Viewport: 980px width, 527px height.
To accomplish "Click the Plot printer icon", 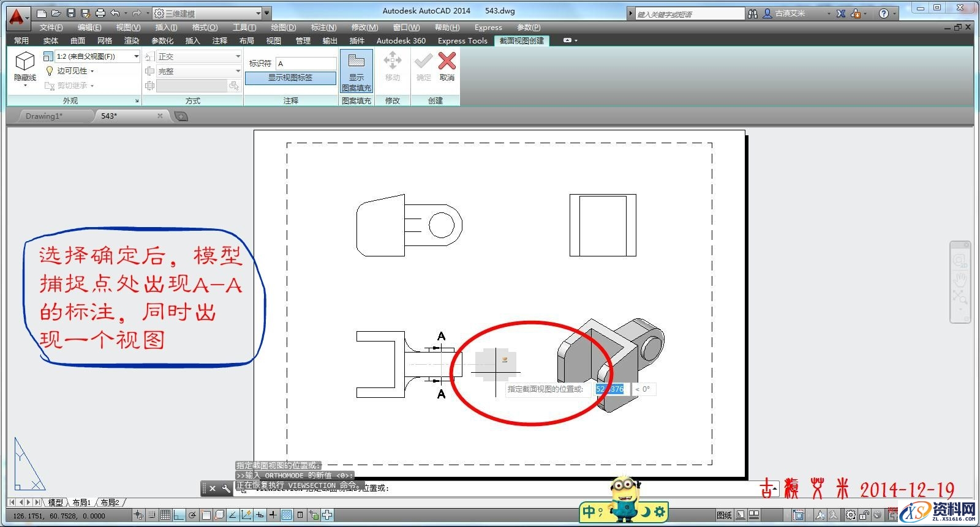I will coord(100,13).
